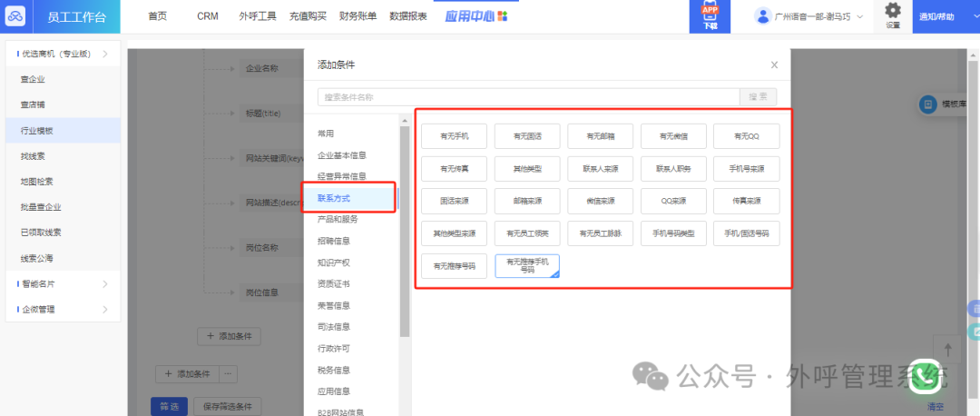Click the green phone call floating icon
The height and width of the screenshot is (416, 980).
[x=925, y=376]
